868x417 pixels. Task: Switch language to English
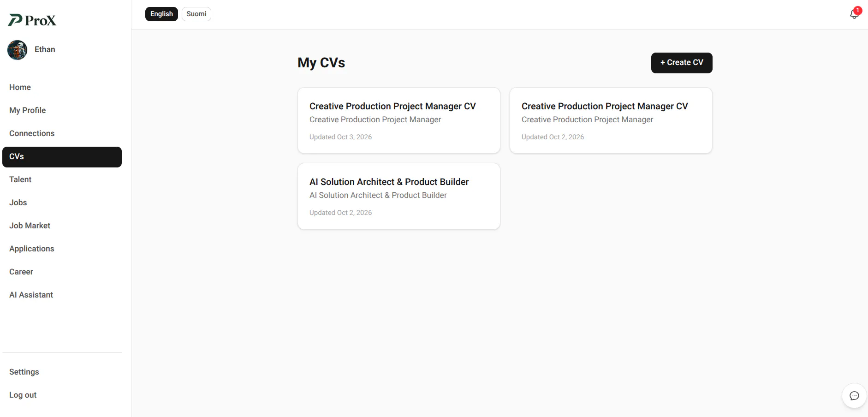161,14
